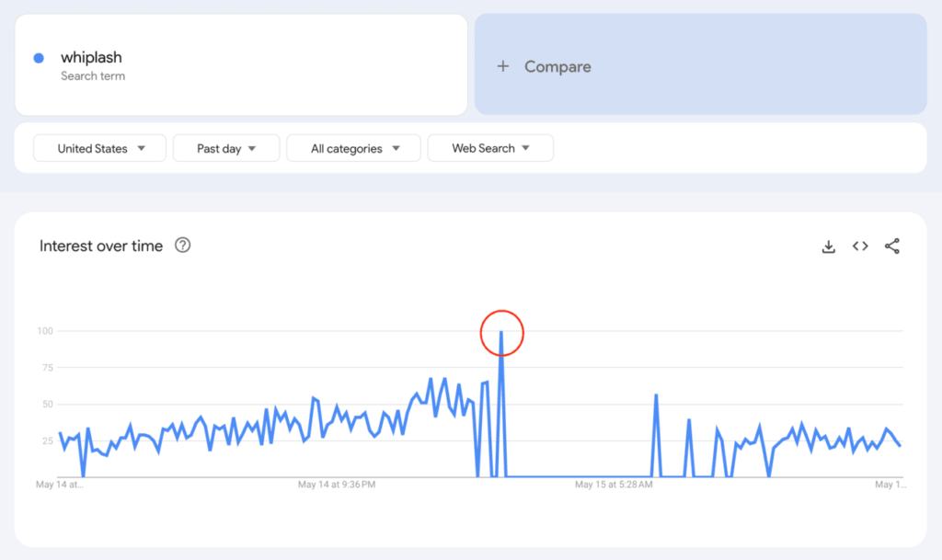Open help icon beside Interest over time

183,246
